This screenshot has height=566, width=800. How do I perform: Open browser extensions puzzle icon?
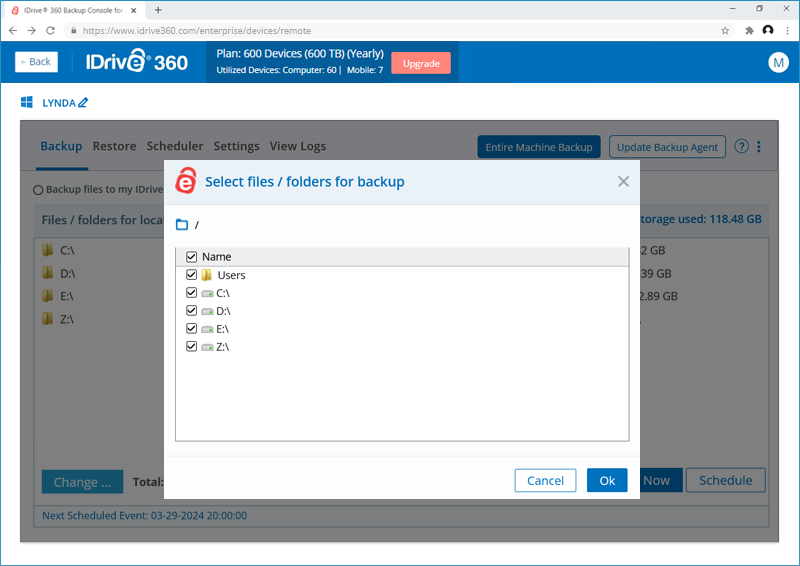pos(749,31)
